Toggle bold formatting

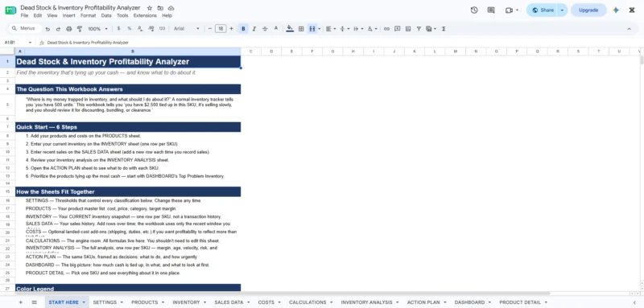tap(244, 29)
